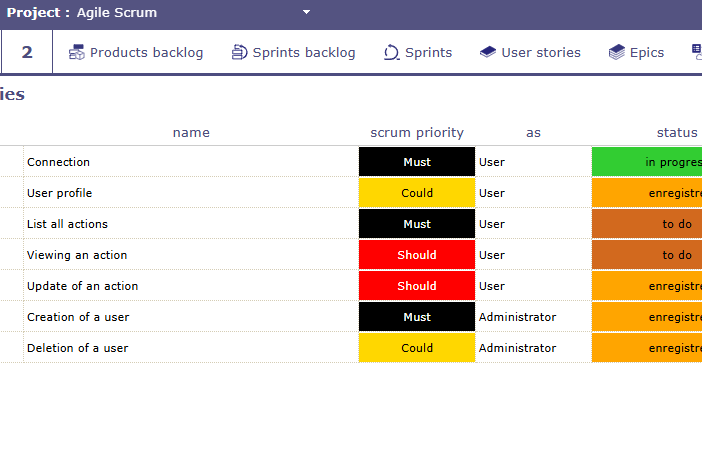
Task: Open the Project selector dropdown arrow
Action: 307,13
